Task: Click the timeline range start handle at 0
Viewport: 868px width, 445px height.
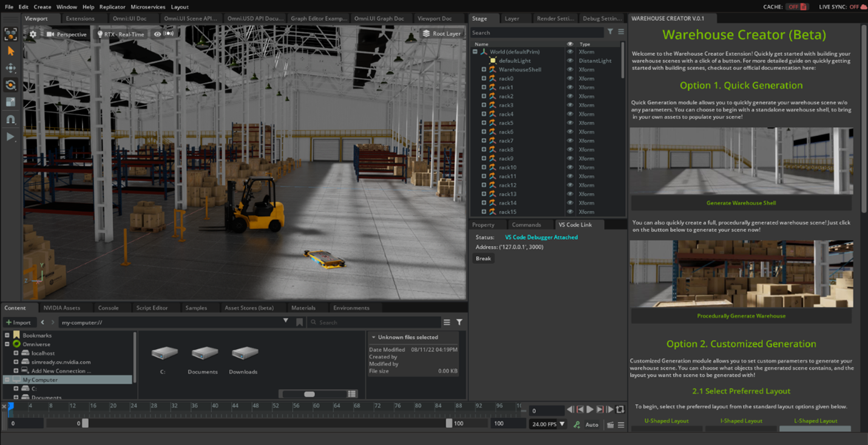Action: click(x=85, y=423)
